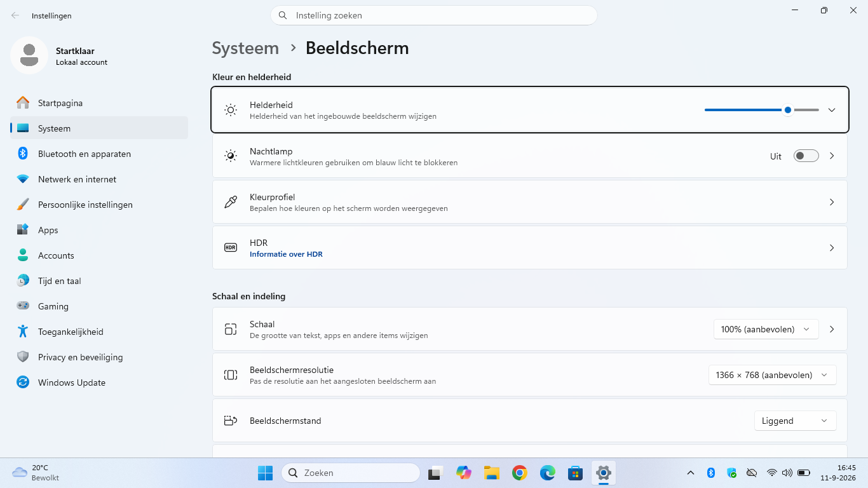Screen dimensions: 868x488
Task: Click the Helderheid brightness slider handle
Action: tap(788, 110)
